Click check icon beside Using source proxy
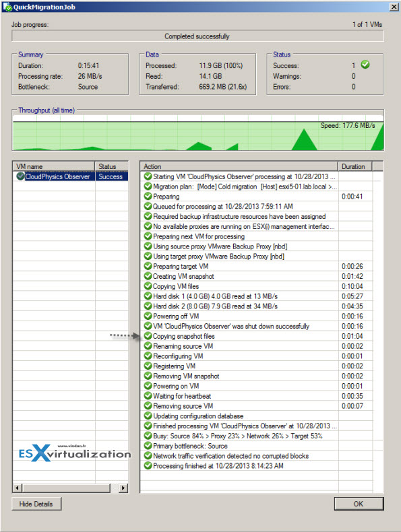This screenshot has height=532, width=401. (148, 246)
